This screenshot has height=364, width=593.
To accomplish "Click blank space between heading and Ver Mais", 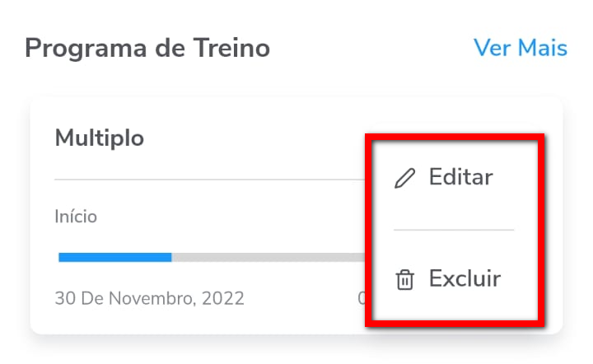I will click(x=371, y=48).
